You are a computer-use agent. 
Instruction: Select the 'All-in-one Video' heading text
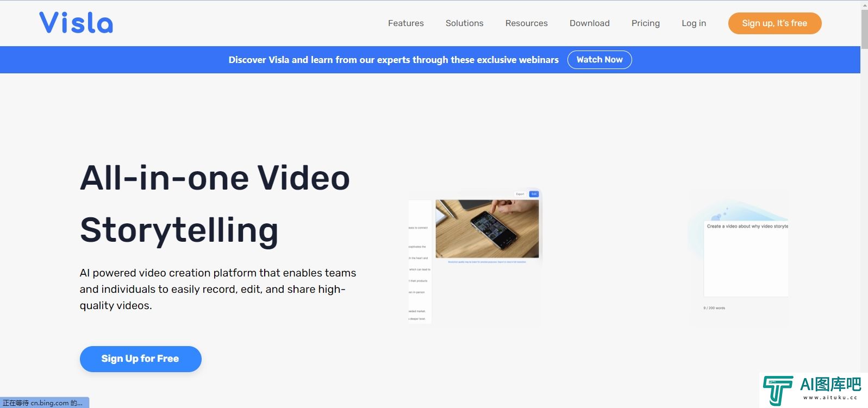215,178
